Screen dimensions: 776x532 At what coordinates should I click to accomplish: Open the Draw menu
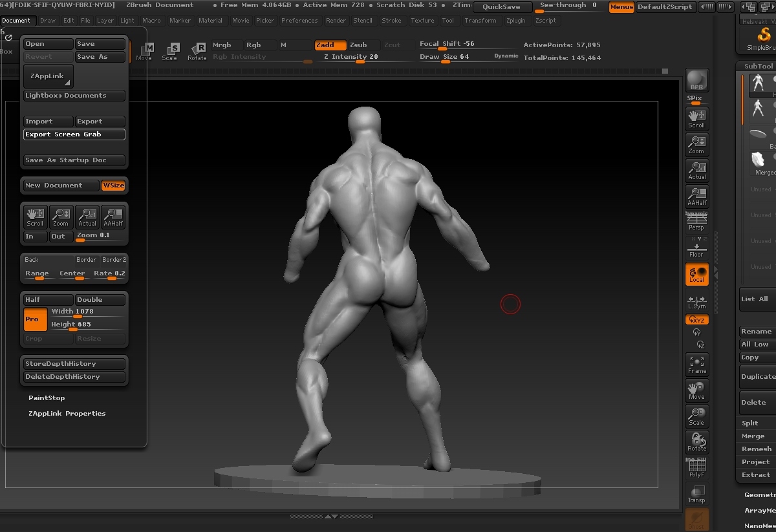pyautogui.click(x=48, y=21)
